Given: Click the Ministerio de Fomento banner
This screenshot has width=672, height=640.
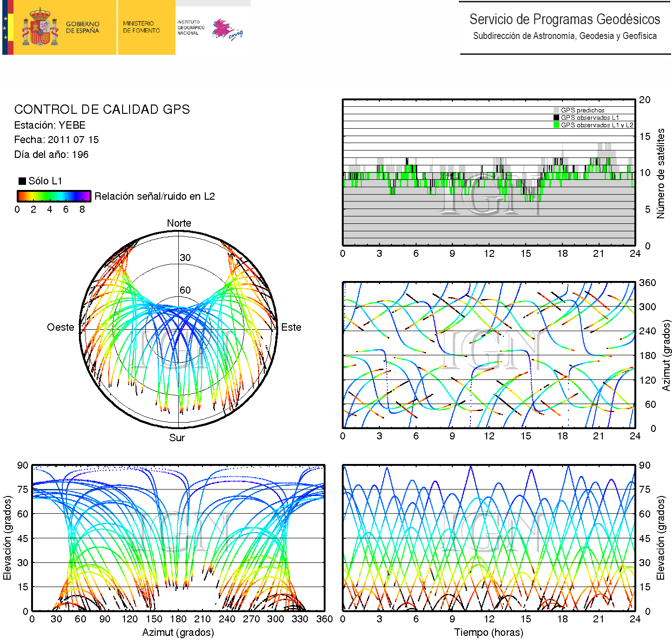Looking at the screenshot, I should tap(141, 27).
